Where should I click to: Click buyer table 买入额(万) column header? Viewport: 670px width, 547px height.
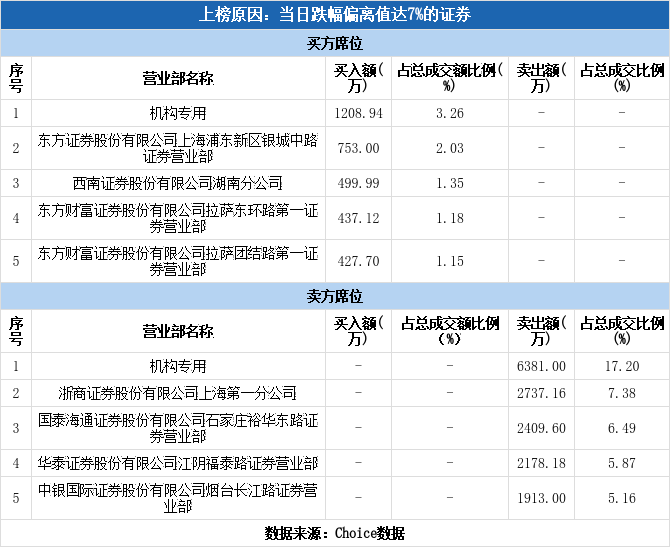pos(359,79)
